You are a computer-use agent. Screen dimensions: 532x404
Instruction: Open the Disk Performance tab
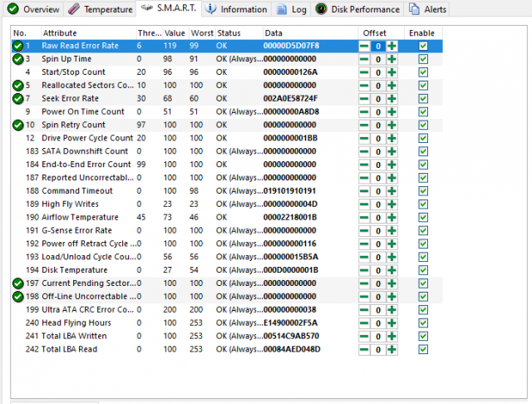[357, 9]
